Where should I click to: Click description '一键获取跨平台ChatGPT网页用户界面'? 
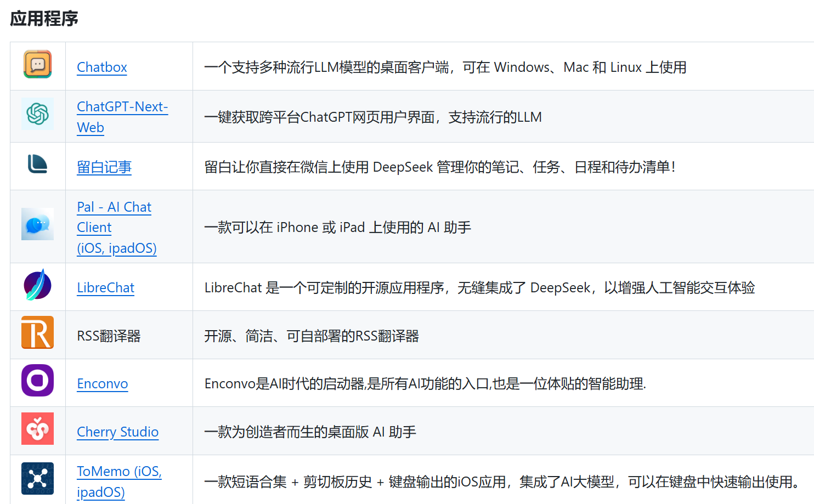(x=373, y=117)
